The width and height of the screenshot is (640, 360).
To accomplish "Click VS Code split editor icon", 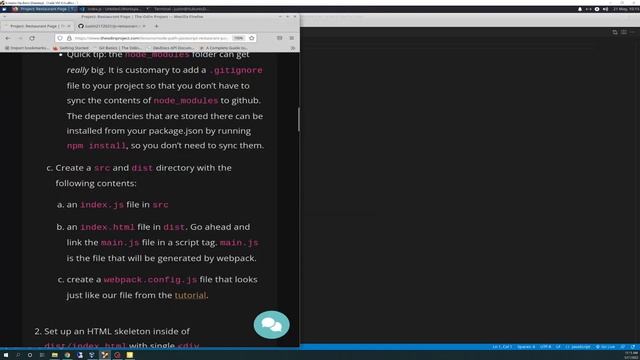I will 615,32.
